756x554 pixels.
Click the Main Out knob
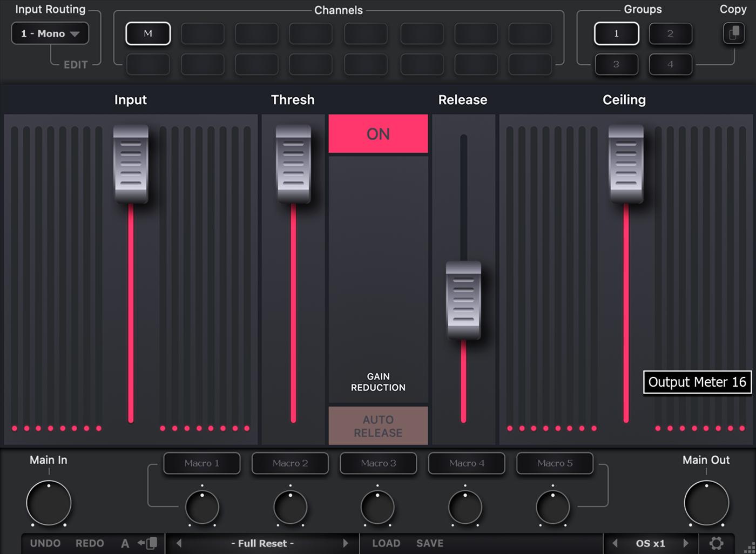point(706,503)
